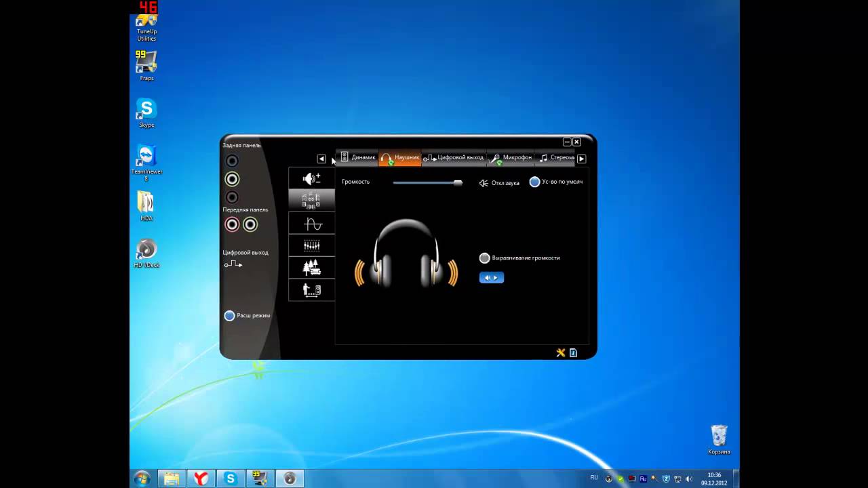Click the top rear panel jack
Viewport: 868px width, 488px height.
[232, 161]
